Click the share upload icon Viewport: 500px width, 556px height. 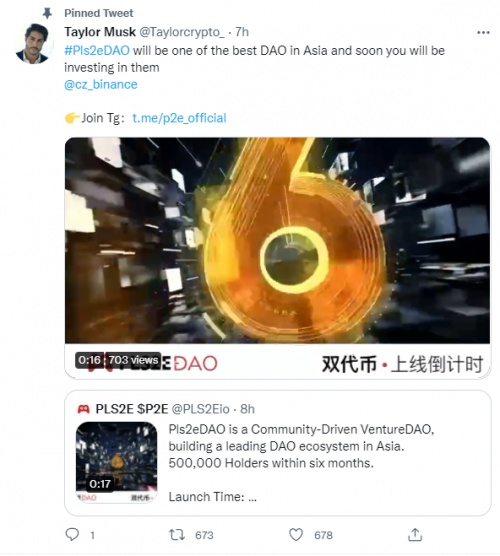pyautogui.click(x=415, y=534)
